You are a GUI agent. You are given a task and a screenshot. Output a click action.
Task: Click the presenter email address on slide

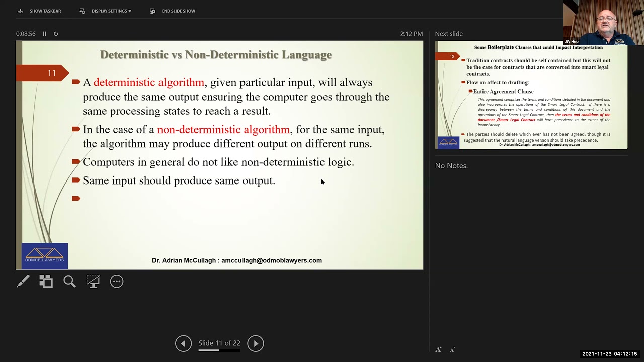[272, 260]
